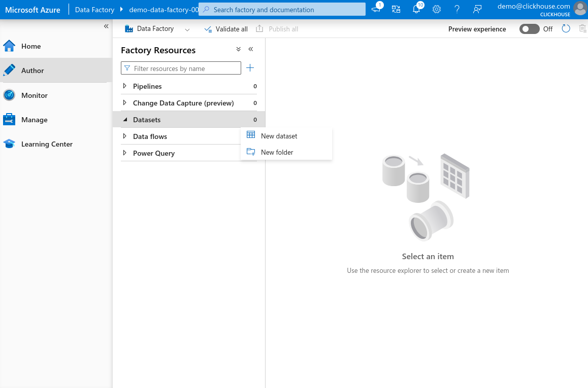This screenshot has height=388, width=588.
Task: Click the plus icon to add a resource
Action: coord(250,68)
